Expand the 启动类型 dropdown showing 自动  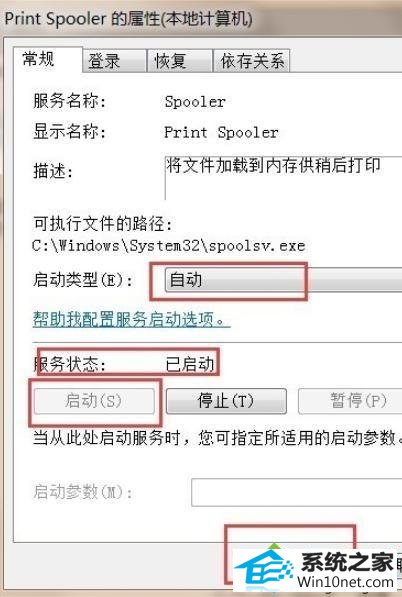tap(283, 280)
